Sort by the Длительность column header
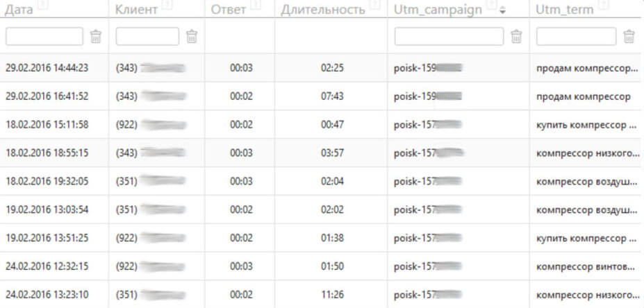 point(323,10)
